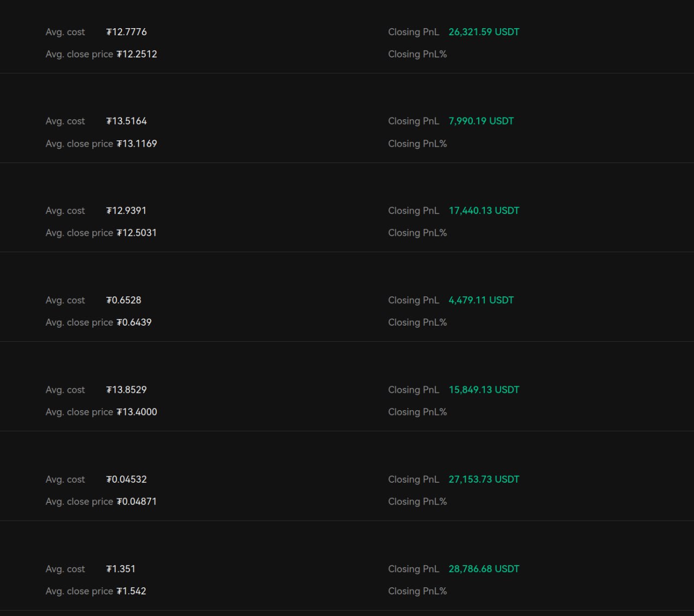
Task: Click the 28,786.68 USDT closing PnL
Action: click(x=484, y=569)
